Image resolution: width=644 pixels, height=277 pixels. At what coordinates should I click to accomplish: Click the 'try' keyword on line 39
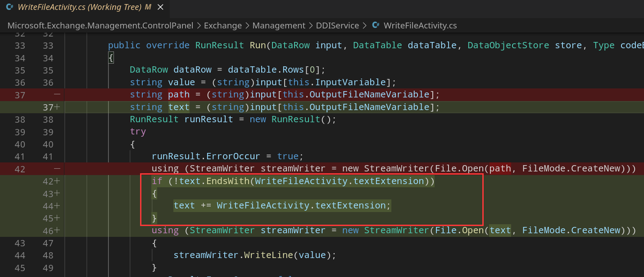point(138,132)
